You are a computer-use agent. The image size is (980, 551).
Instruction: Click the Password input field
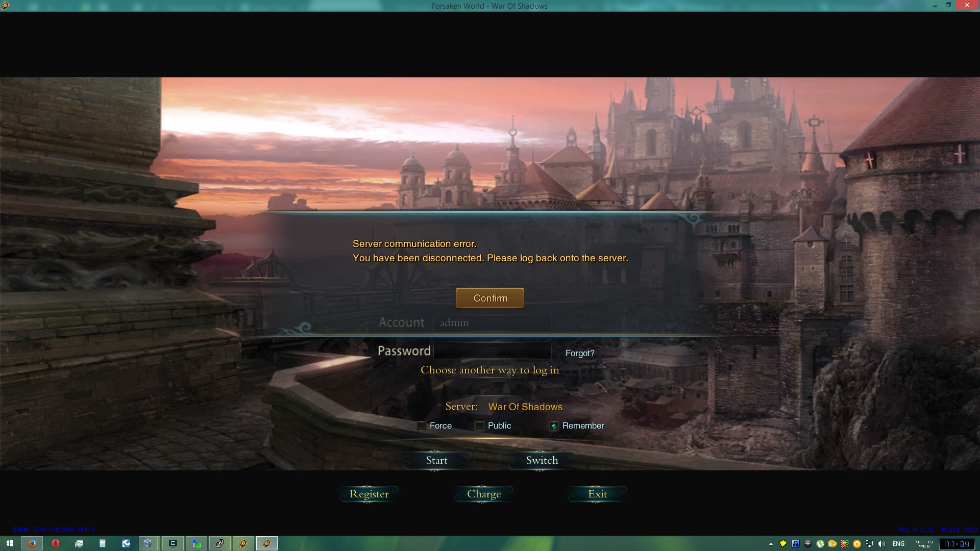pos(492,351)
